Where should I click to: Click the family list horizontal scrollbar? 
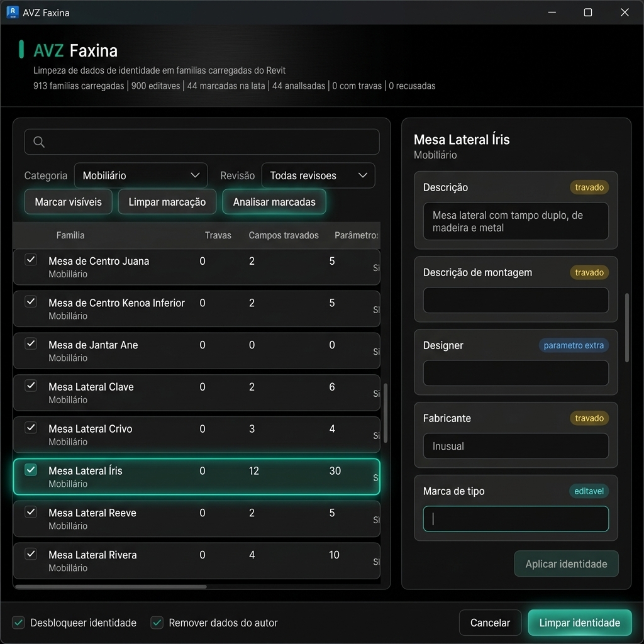coord(111,587)
